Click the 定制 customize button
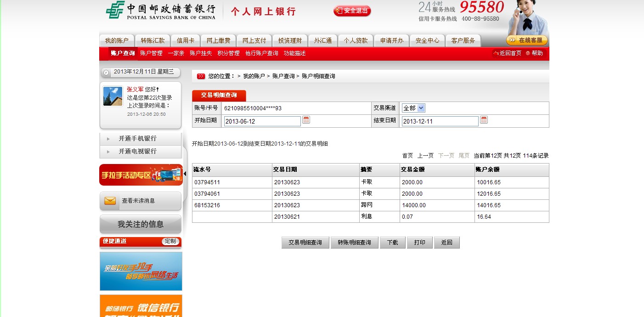644x317 pixels. (x=170, y=241)
